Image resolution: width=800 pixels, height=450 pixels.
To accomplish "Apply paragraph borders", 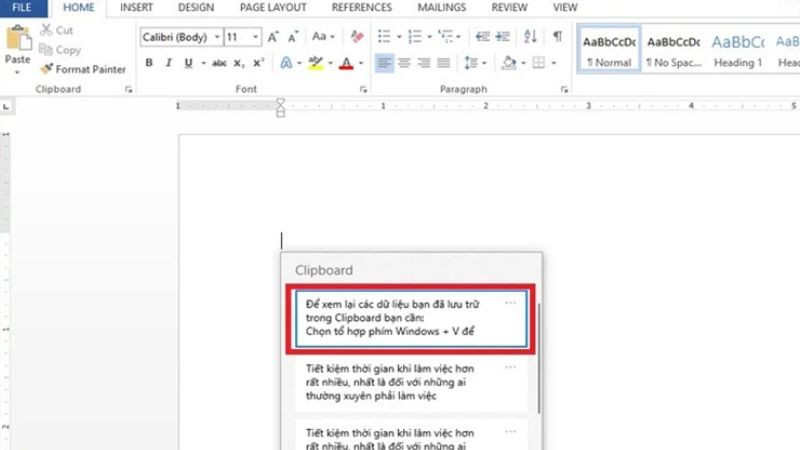I will coord(538,63).
